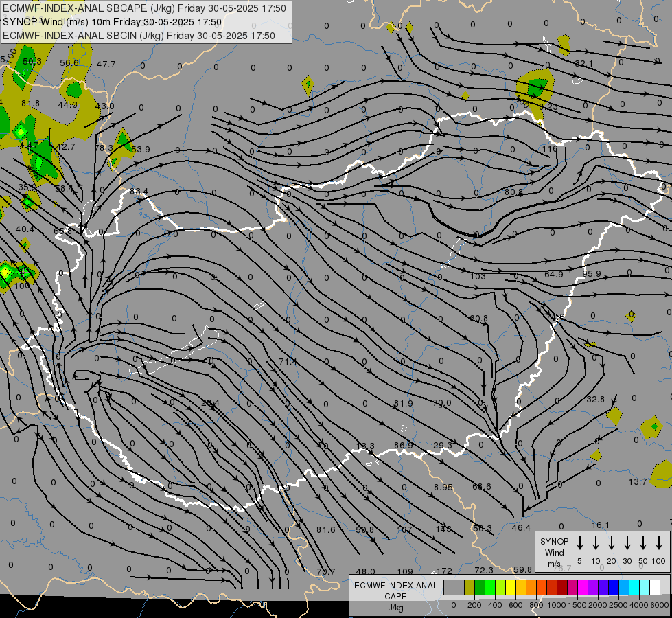
Task: Click the 5 m/s wind arrow in legend
Action: (x=580, y=542)
